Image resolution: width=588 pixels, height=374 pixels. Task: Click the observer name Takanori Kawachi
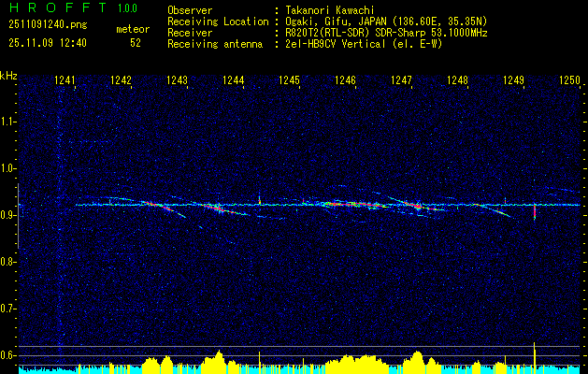pos(330,10)
